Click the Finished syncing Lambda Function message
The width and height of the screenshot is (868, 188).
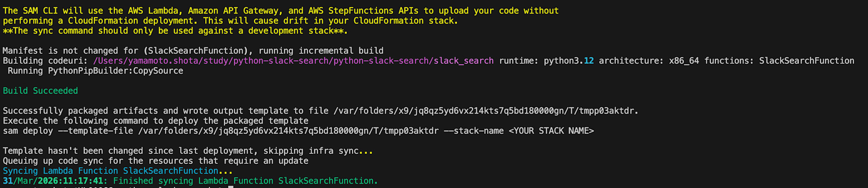pyautogui.click(x=246, y=181)
